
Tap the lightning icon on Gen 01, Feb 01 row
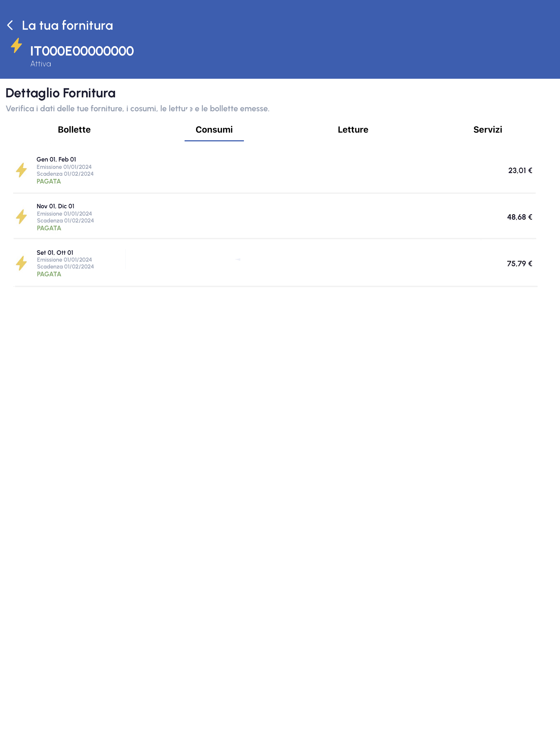coord(21,170)
